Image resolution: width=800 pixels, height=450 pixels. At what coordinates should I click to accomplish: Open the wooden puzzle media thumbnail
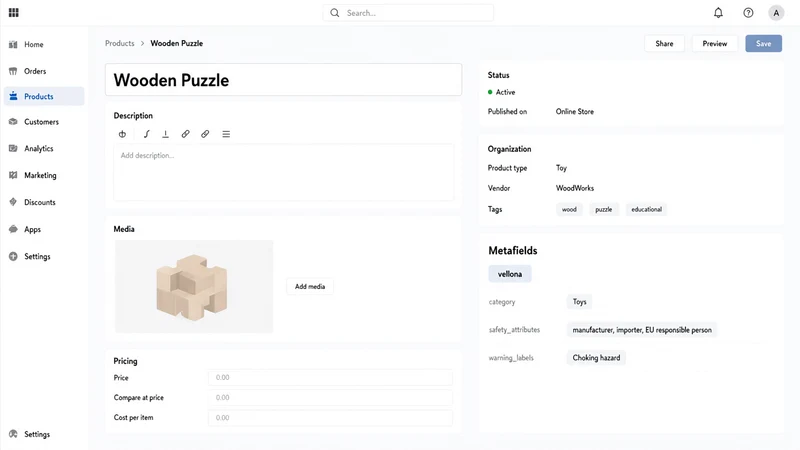click(x=194, y=286)
